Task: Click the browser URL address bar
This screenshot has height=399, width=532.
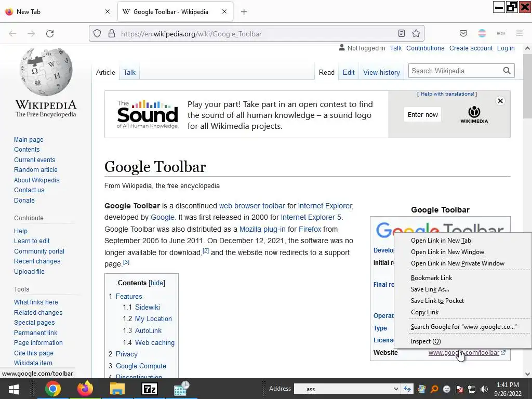Action: coord(256,34)
